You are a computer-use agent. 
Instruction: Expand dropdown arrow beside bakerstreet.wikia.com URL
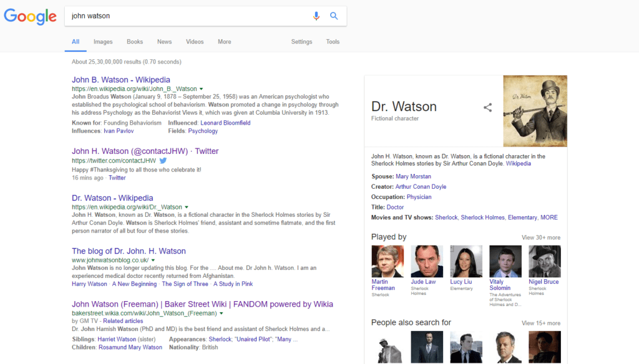point(222,313)
